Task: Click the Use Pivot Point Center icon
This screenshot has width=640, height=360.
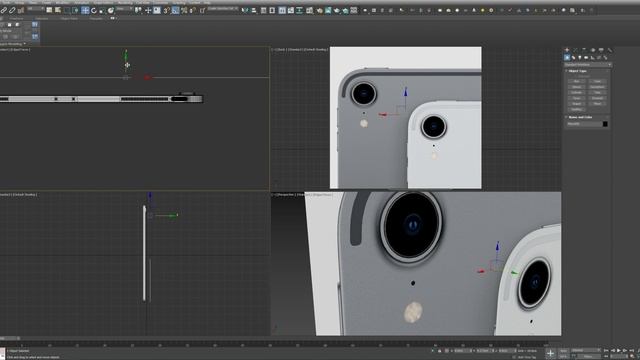Action: click(139, 10)
